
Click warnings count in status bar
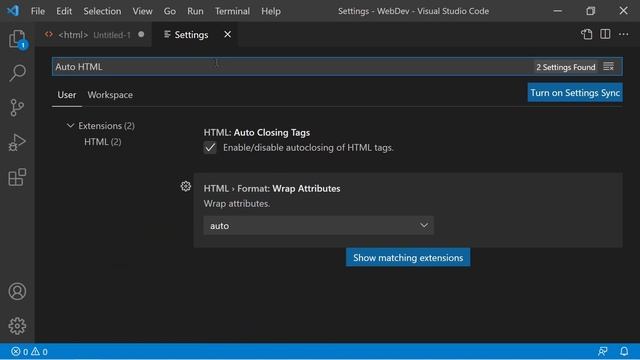(x=40, y=351)
